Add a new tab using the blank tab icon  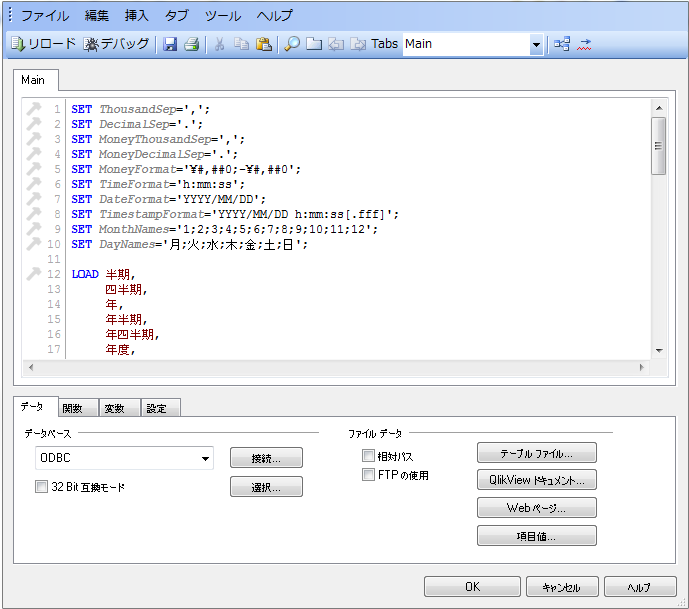[314, 44]
